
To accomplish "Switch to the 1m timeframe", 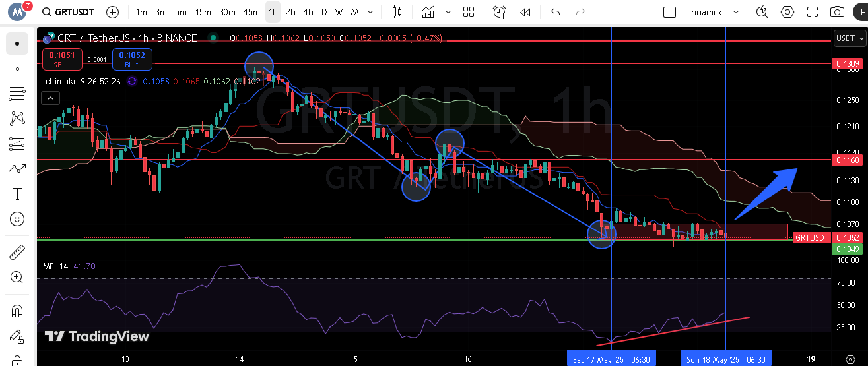I will click(141, 12).
